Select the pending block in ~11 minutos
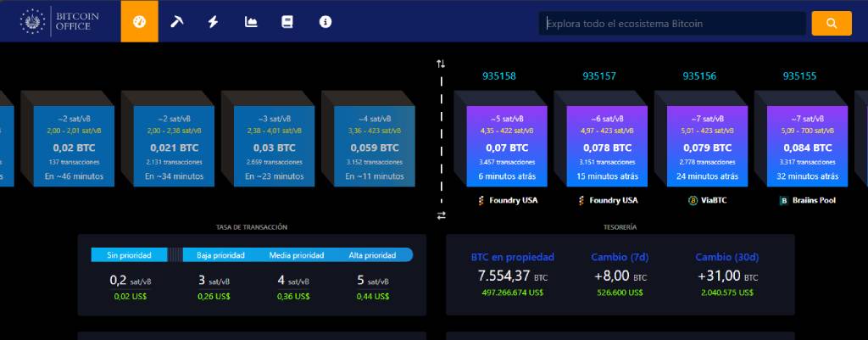This screenshot has width=868, height=340. tap(375, 146)
